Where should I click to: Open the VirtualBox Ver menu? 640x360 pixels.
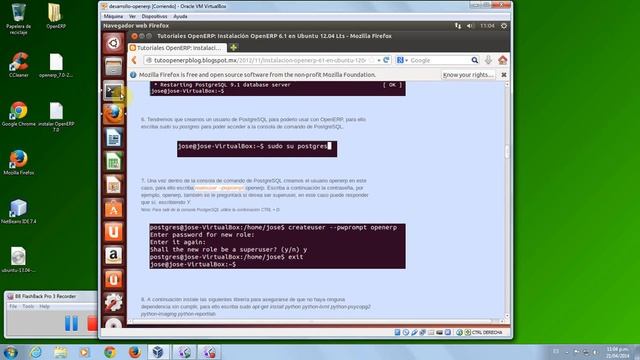click(132, 17)
